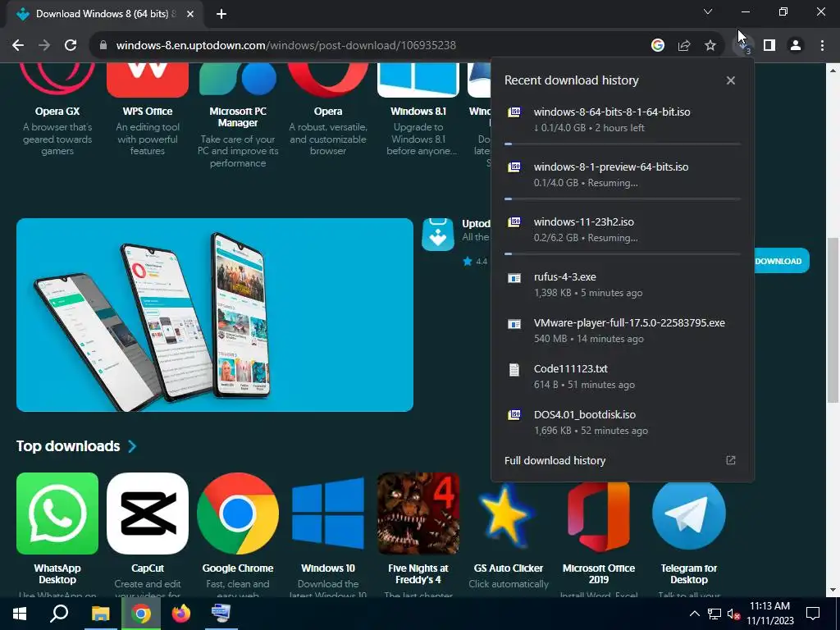This screenshot has height=630, width=840.
Task: Open VMware-player-full-17.5.0 download entry
Action: pos(623,331)
